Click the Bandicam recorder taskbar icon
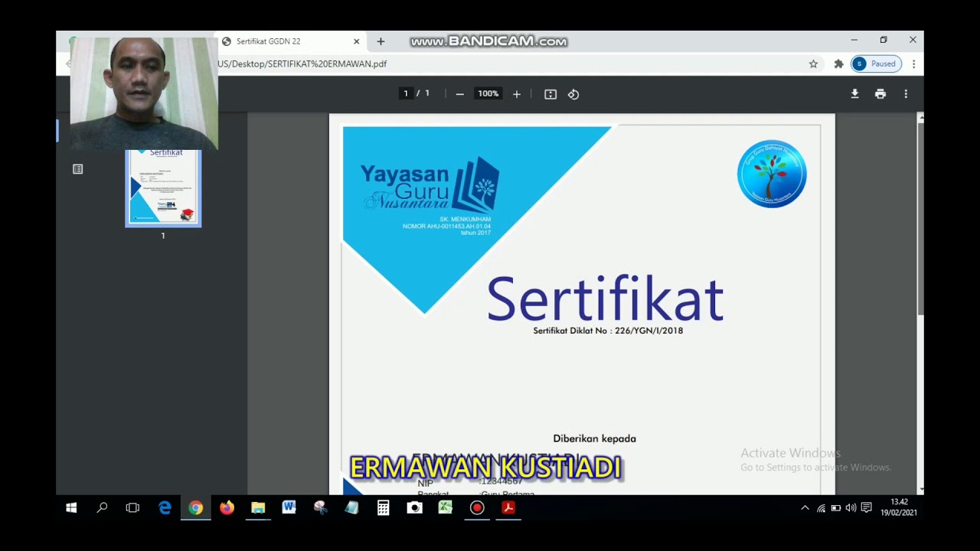This screenshot has width=980, height=551. point(477,507)
